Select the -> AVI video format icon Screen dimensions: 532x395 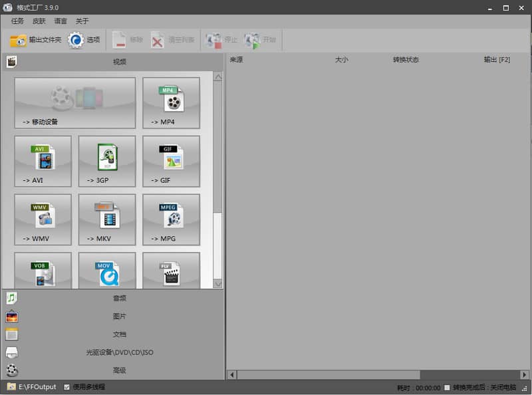point(43,161)
